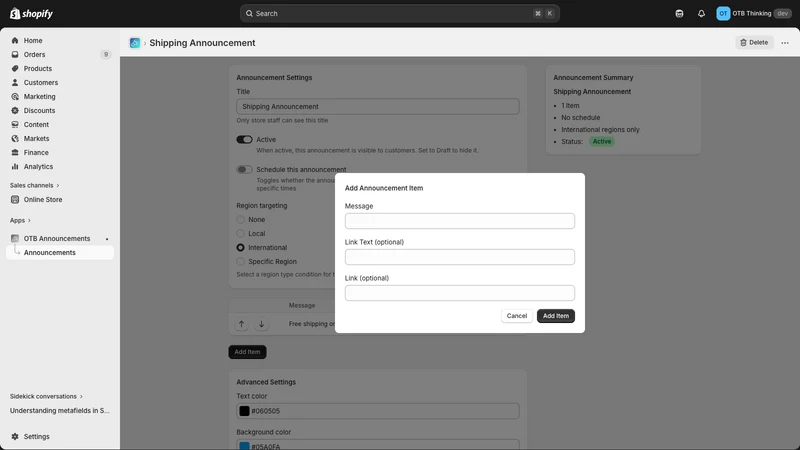
Task: Move item up with arrow button
Action: (x=241, y=324)
